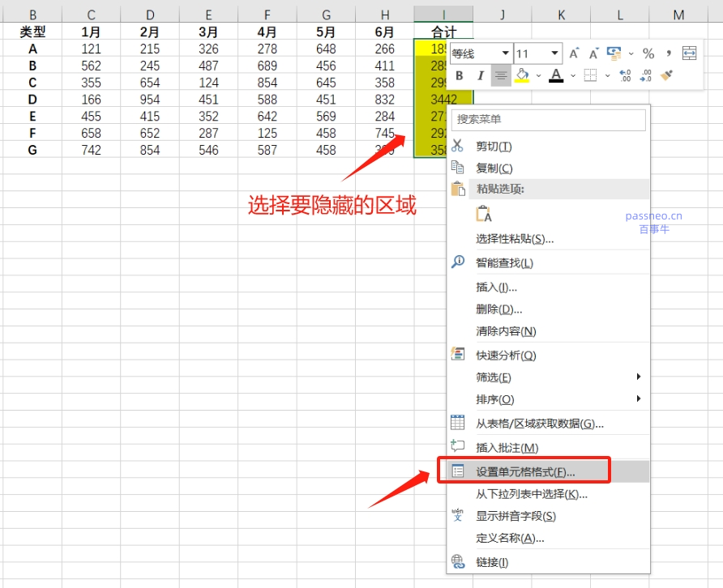
Task: Expand border style options arrow
Action: click(608, 75)
